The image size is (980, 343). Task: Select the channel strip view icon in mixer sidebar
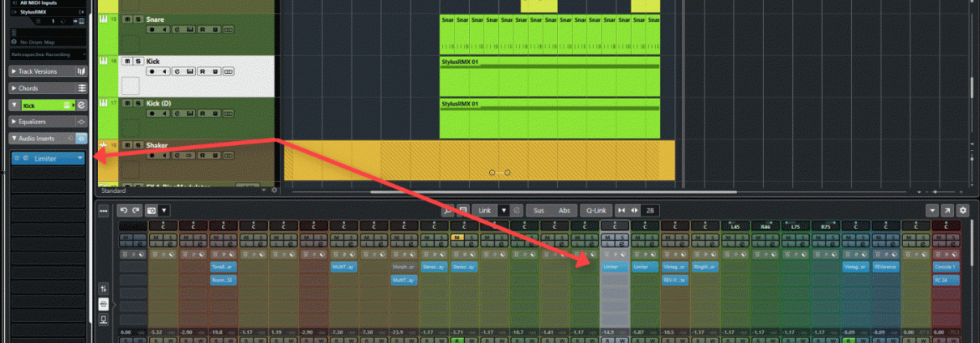pyautogui.click(x=104, y=319)
